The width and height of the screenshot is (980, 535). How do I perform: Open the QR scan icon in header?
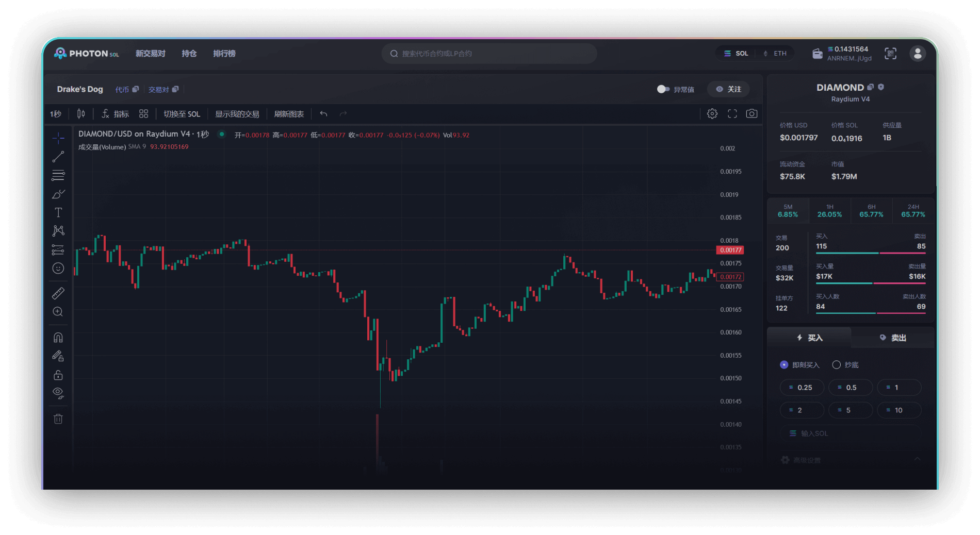point(890,54)
